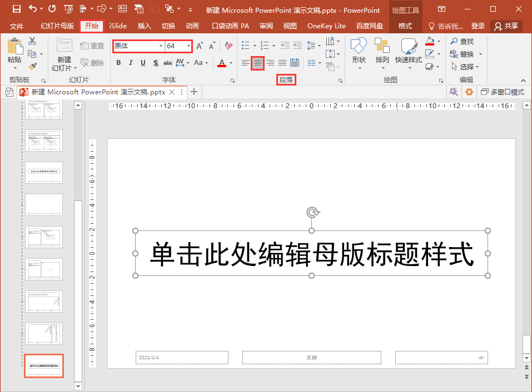
Task: Click the Clear Formatting eraser icon
Action: coord(228,46)
